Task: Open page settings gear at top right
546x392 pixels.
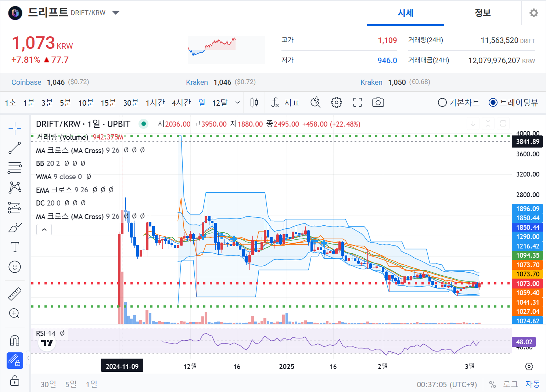Action: 534,13
